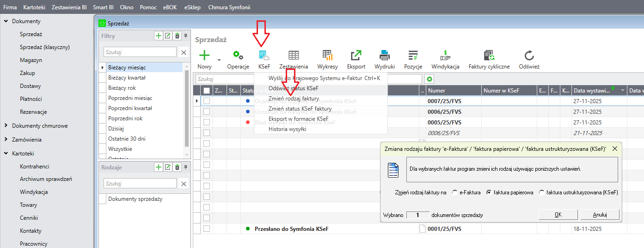Open Wydruki printer icon
The height and width of the screenshot is (248, 644).
pos(385,56)
